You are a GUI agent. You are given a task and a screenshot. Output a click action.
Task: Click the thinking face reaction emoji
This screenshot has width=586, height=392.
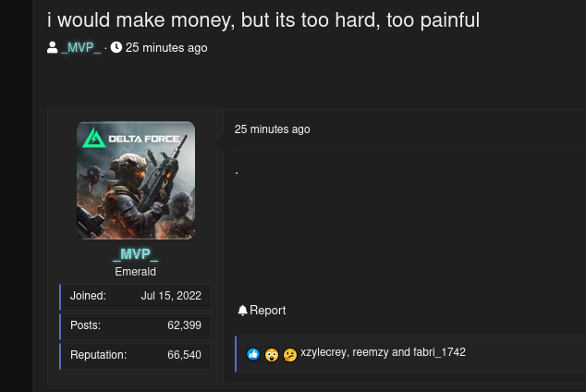290,354
